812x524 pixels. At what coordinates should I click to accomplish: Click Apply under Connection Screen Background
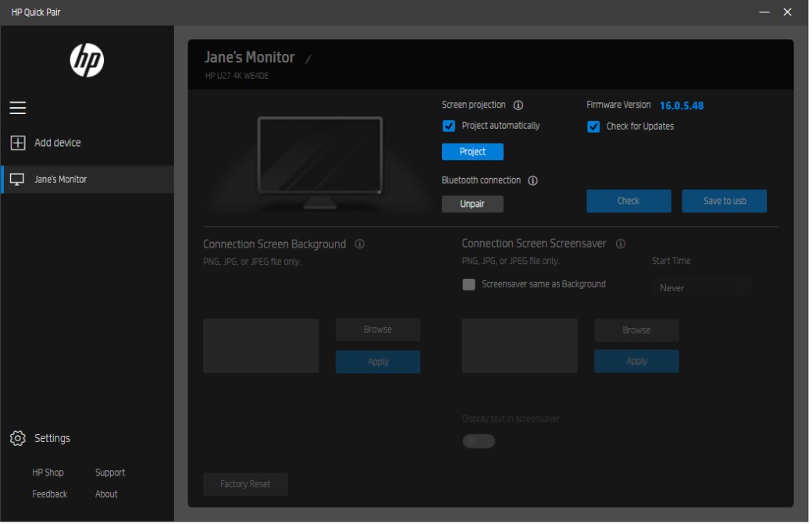379,362
